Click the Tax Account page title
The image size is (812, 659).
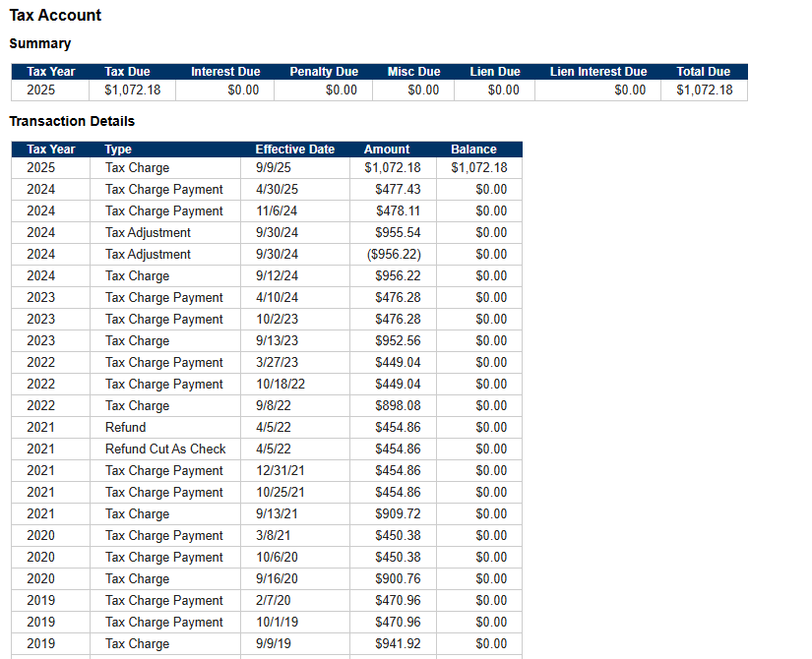point(55,16)
